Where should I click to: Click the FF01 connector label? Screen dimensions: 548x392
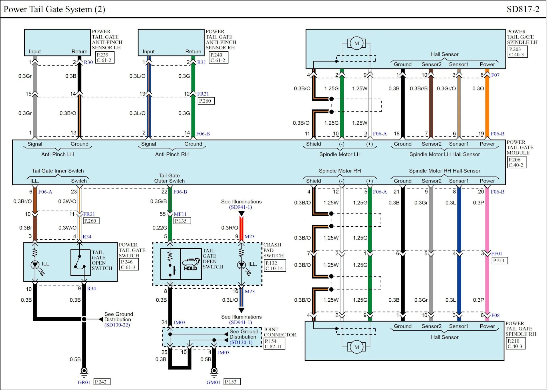[x=496, y=253]
